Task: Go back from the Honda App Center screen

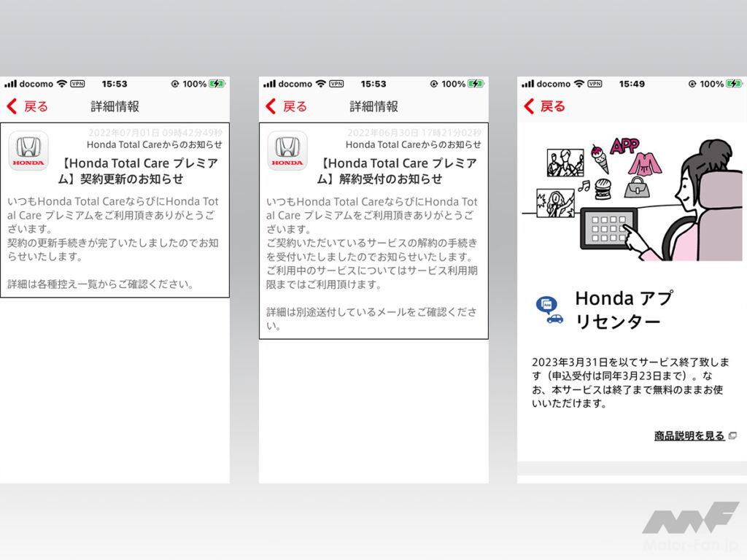Action: [544, 106]
